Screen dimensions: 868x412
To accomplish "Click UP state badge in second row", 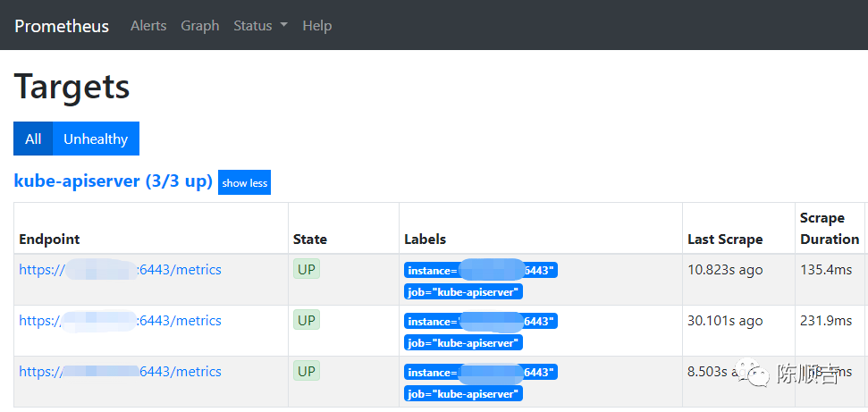I will [x=307, y=320].
